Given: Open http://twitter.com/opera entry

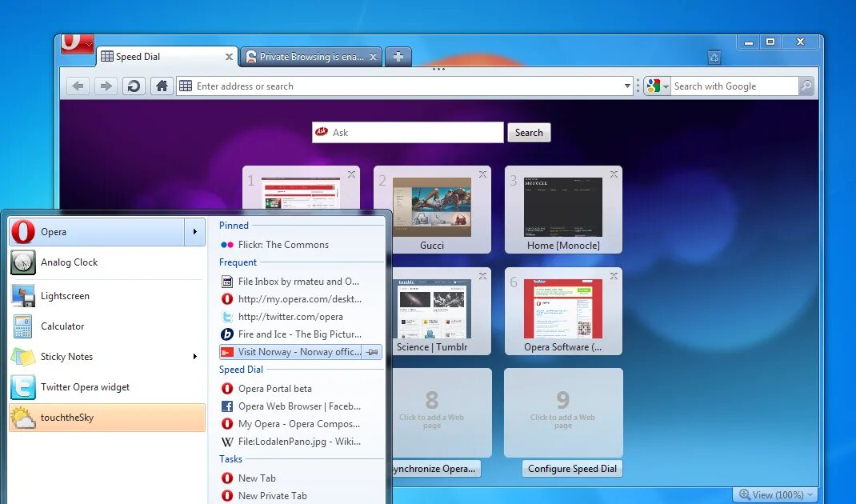Looking at the screenshot, I should coord(301,317).
